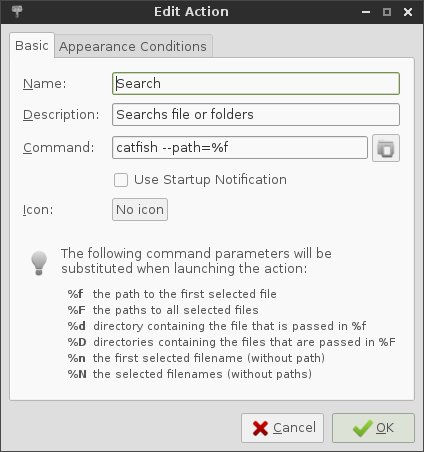Click the browse command file icon button
Viewport: 424px width, 452px height.
point(386,148)
